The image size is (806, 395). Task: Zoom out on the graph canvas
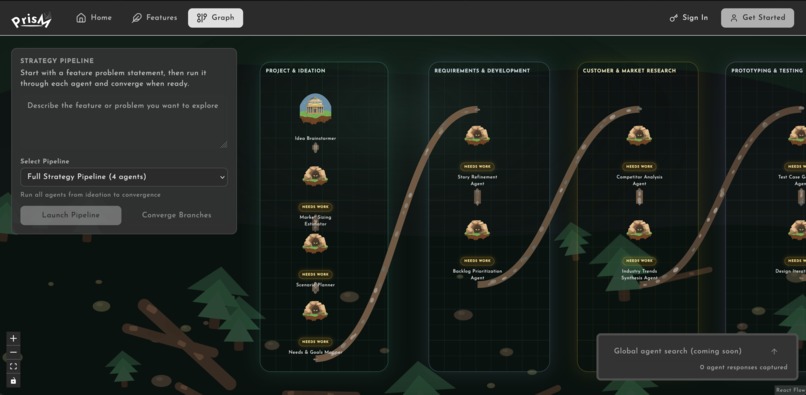coord(13,352)
